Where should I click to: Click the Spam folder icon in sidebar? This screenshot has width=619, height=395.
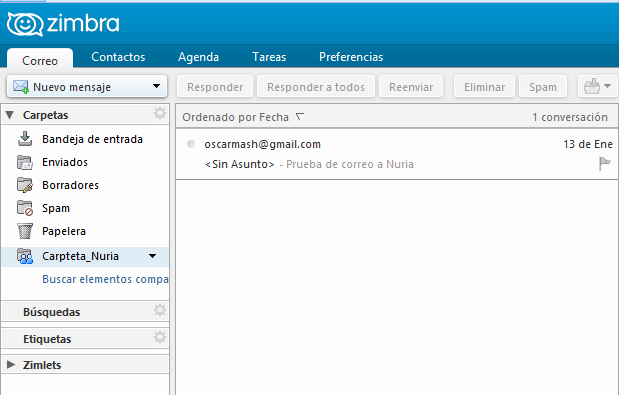tap(25, 208)
